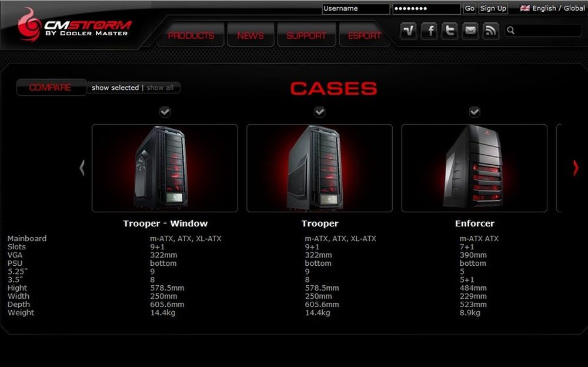Click the first social icon left of Facebook
This screenshot has height=367, width=588.
pyautogui.click(x=409, y=31)
